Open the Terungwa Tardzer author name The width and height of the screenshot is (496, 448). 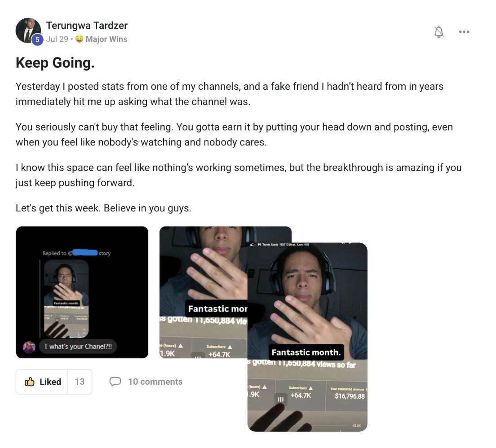pyautogui.click(x=87, y=25)
